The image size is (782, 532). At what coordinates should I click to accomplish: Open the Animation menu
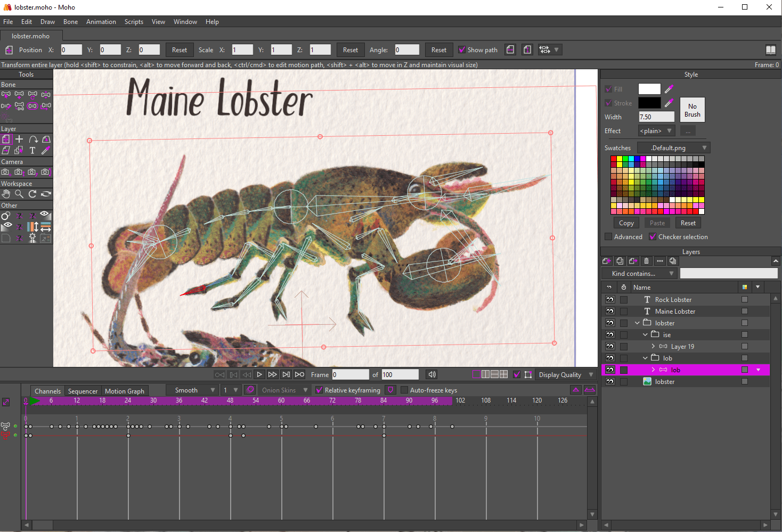click(101, 22)
